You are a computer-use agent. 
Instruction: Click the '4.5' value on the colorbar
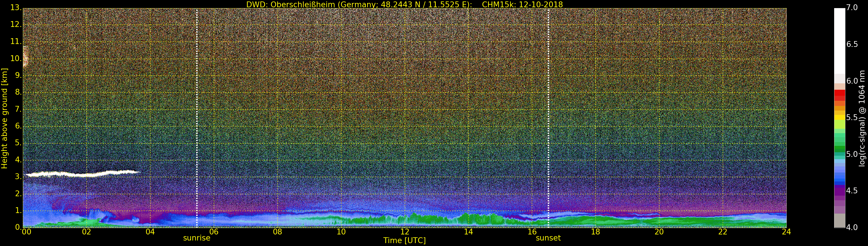click(852, 191)
